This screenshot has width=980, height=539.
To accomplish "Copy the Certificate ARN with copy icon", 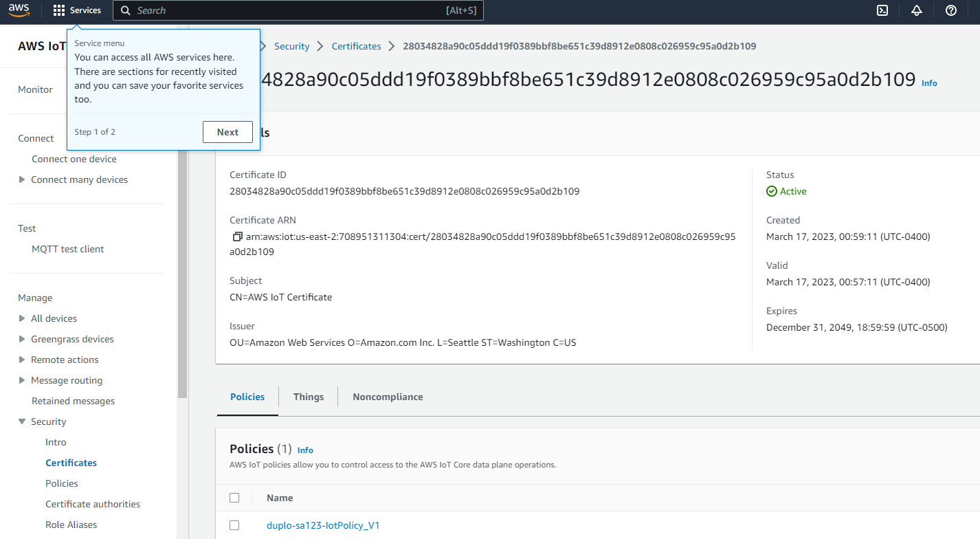I will coord(238,237).
